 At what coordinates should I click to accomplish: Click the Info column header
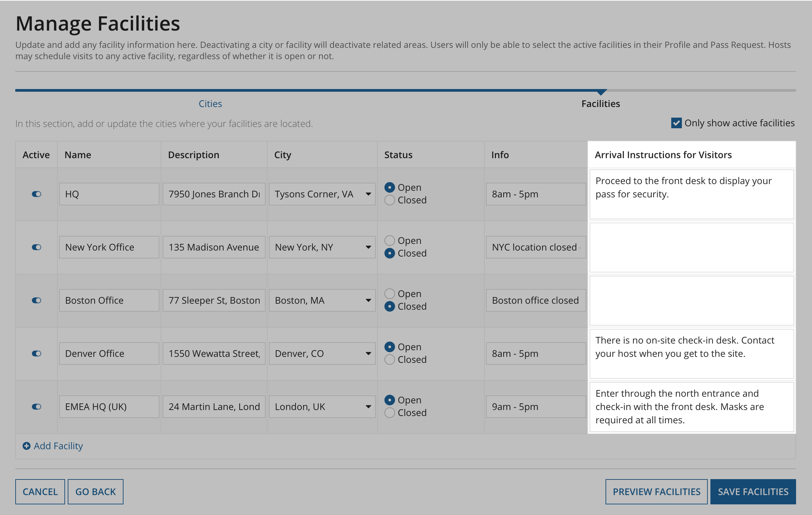500,155
